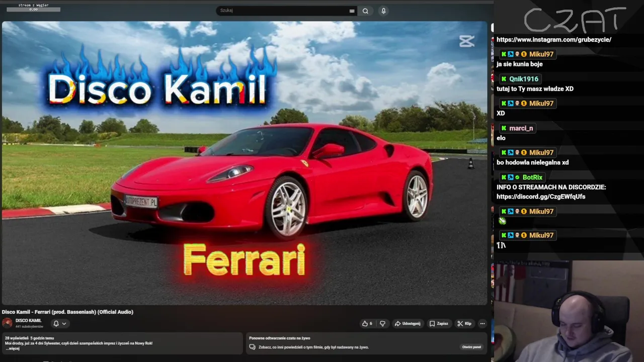Expand the notification options chevron
This screenshot has width=644, height=362.
(x=64, y=324)
